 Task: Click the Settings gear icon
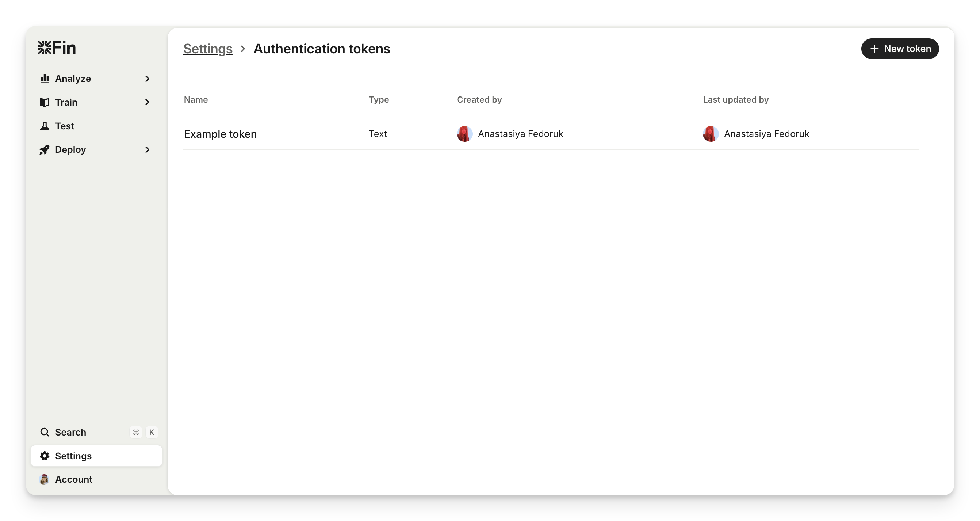coord(45,456)
